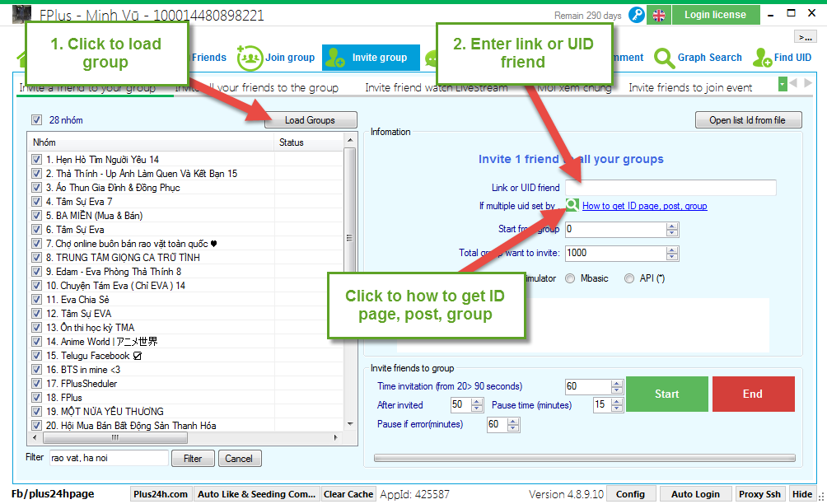Image resolution: width=827 pixels, height=504 pixels.
Task: Click the red End button
Action: coord(753,394)
